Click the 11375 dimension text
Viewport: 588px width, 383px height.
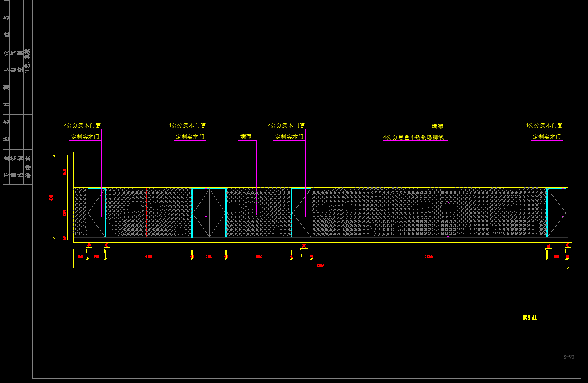[429, 257]
